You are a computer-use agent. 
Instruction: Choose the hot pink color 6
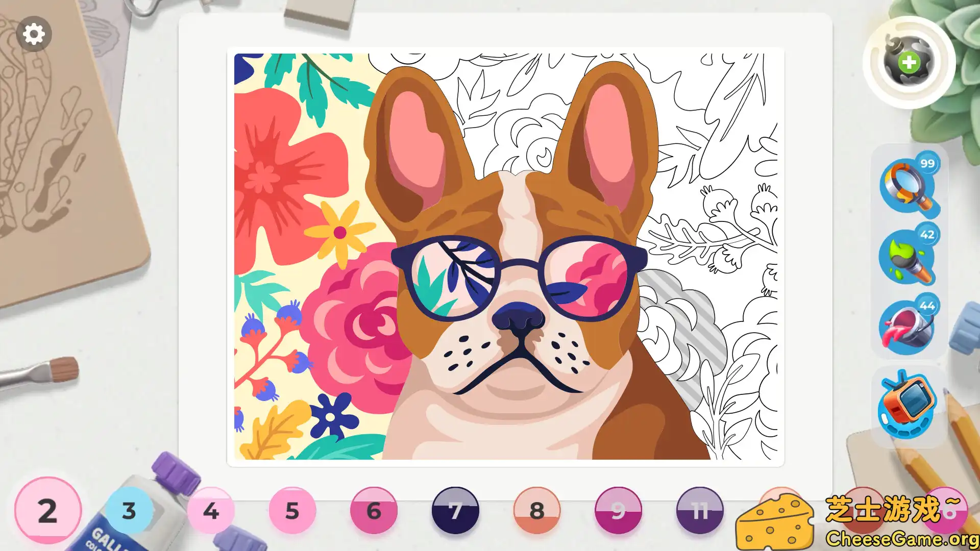(x=374, y=511)
